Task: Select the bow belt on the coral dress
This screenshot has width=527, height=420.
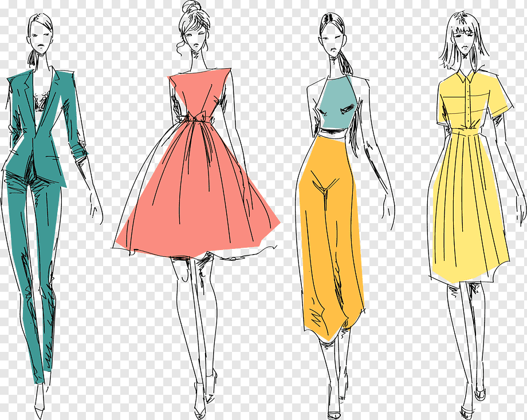Action: click(195, 117)
